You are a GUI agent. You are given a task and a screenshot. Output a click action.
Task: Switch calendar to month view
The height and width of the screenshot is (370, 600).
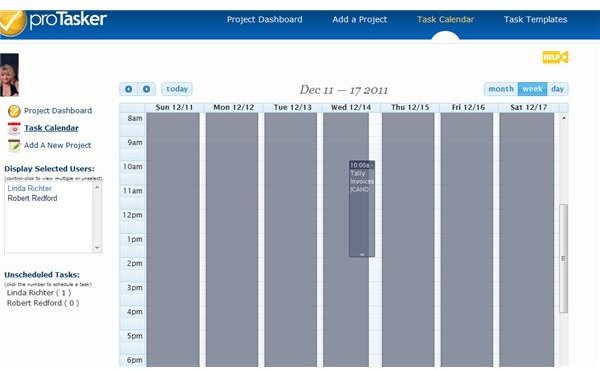[501, 89]
